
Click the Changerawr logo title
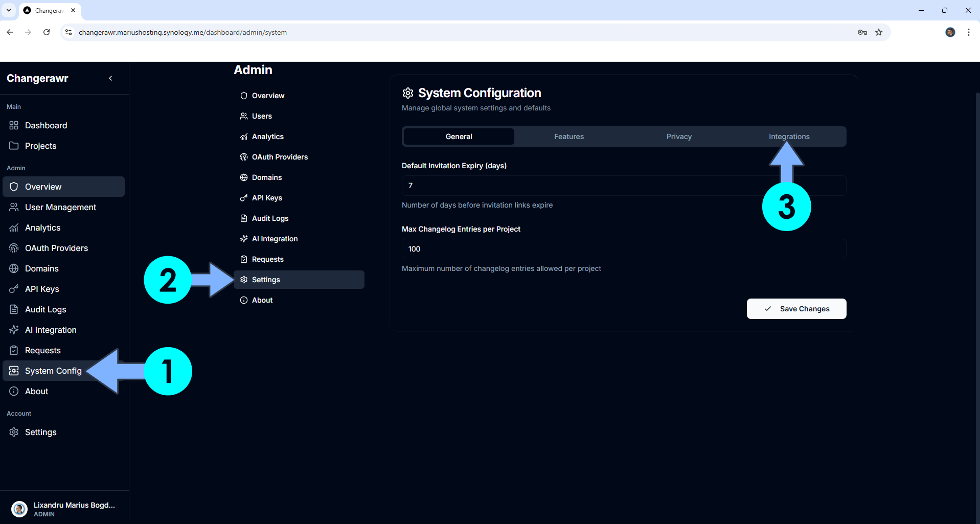click(x=37, y=78)
